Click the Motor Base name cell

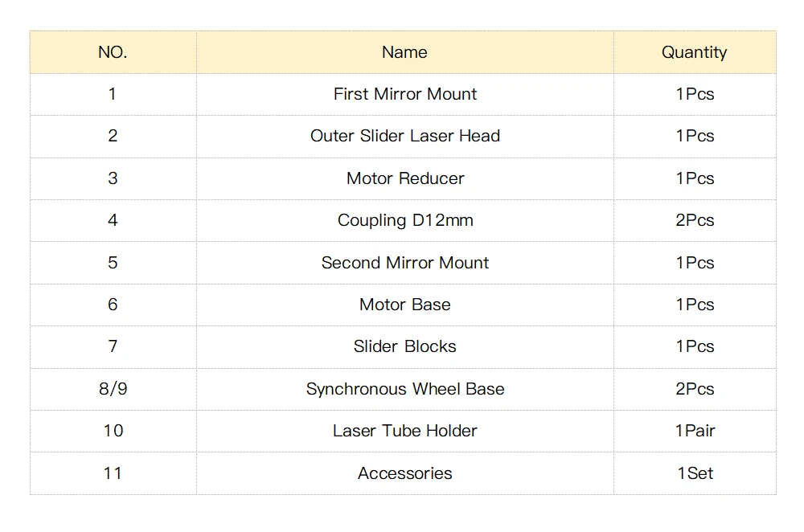[x=404, y=305]
